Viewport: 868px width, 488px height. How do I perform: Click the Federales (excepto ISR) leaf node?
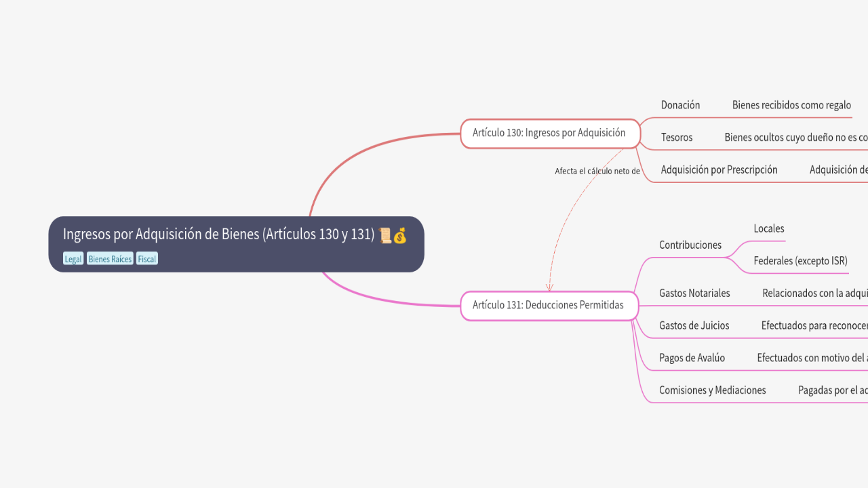[800, 261]
